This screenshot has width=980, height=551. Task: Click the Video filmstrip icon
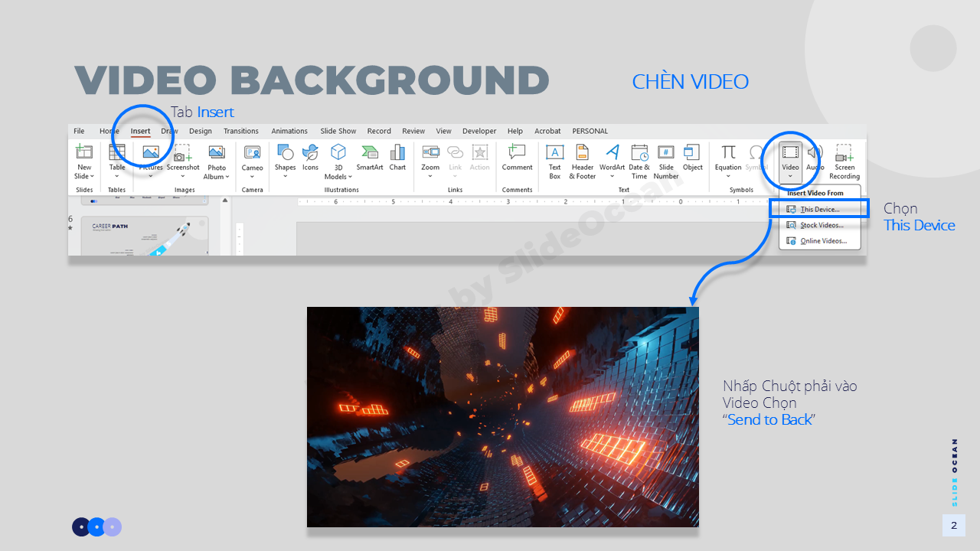(790, 152)
